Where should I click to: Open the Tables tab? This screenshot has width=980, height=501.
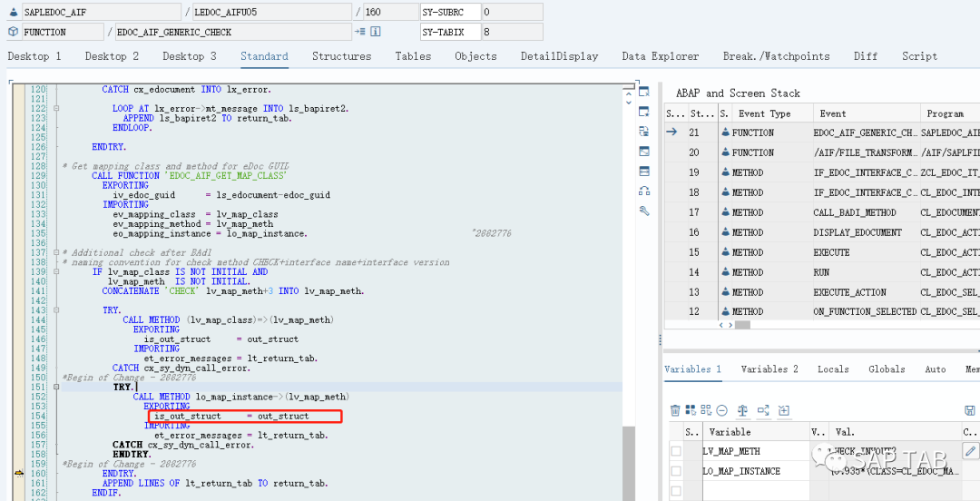[x=413, y=56]
